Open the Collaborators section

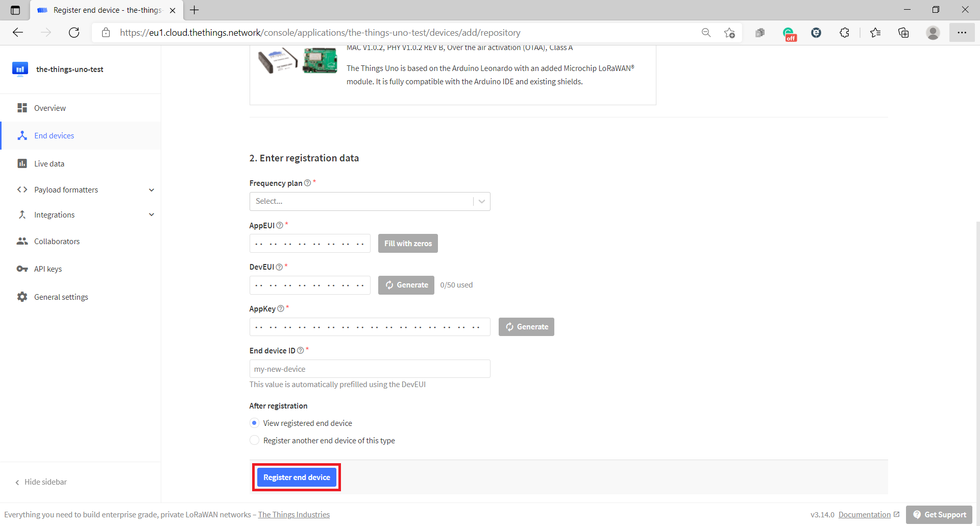tap(57, 241)
